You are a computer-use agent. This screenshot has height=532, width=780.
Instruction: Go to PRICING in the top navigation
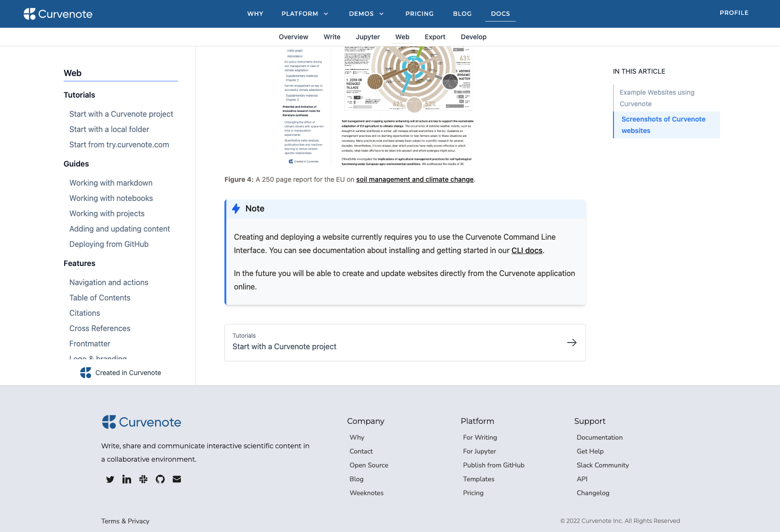(x=419, y=13)
